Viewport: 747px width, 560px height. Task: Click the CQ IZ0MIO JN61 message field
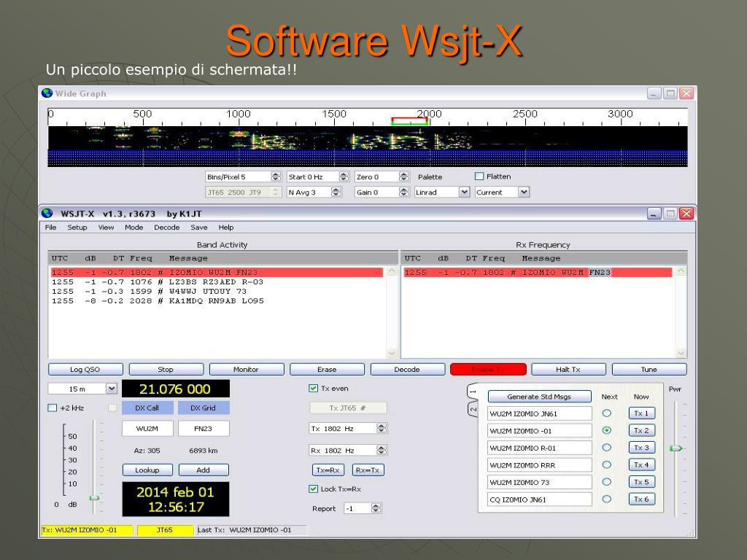pyautogui.click(x=539, y=499)
